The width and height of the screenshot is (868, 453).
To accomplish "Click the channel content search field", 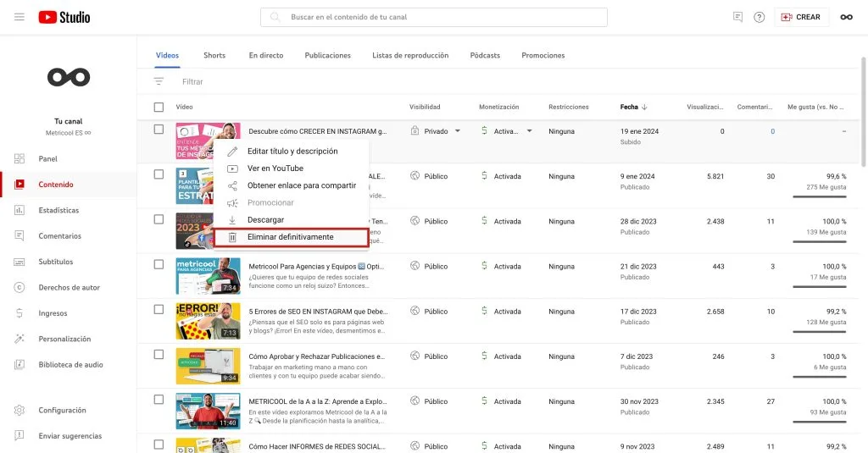I will [x=434, y=17].
